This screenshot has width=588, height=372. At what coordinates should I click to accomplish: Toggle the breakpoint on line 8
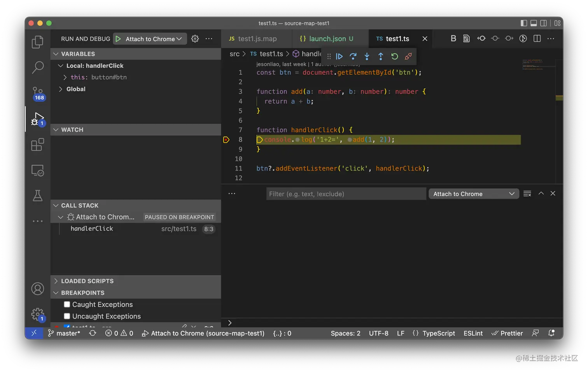pos(226,140)
